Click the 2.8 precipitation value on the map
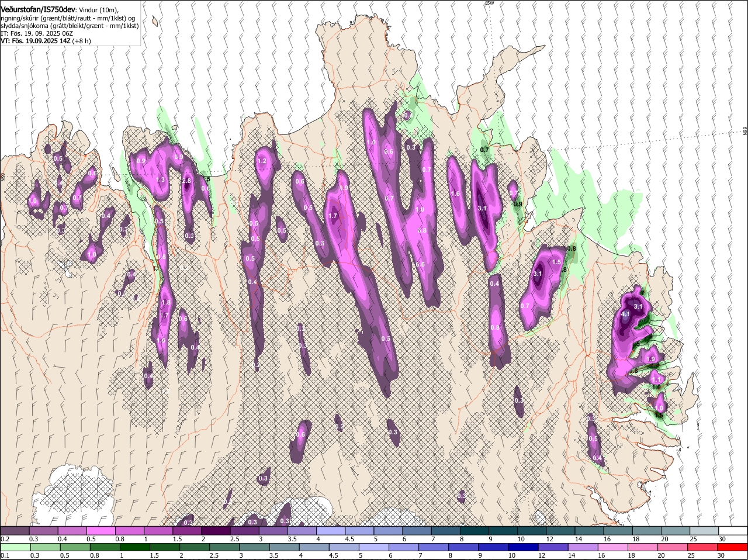Image resolution: width=748 pixels, height=560 pixels. 187,181
